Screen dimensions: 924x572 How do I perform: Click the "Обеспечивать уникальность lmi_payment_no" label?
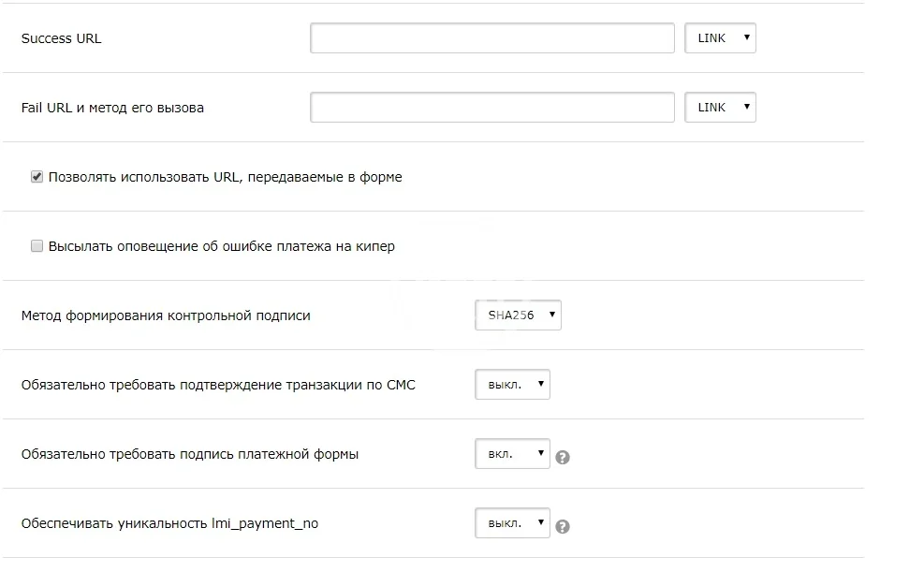[169, 523]
